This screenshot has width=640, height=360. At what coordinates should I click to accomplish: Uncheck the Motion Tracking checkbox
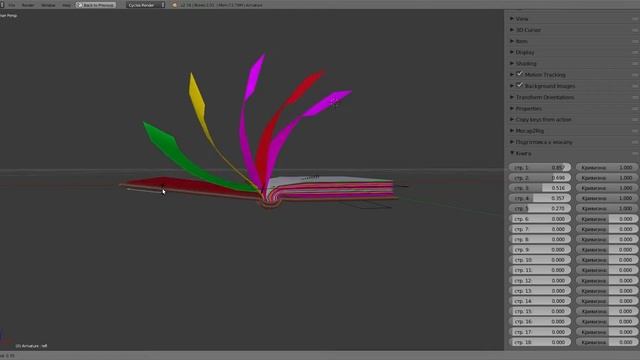[x=520, y=74]
